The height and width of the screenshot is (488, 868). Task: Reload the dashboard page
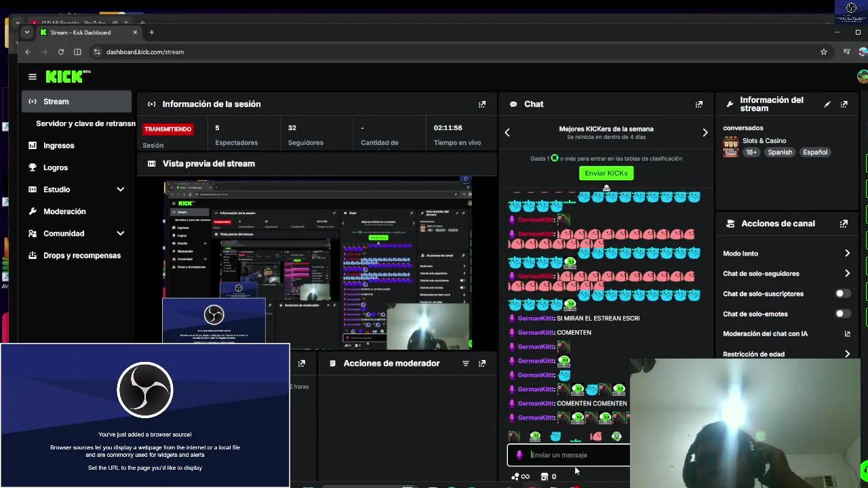click(x=61, y=52)
